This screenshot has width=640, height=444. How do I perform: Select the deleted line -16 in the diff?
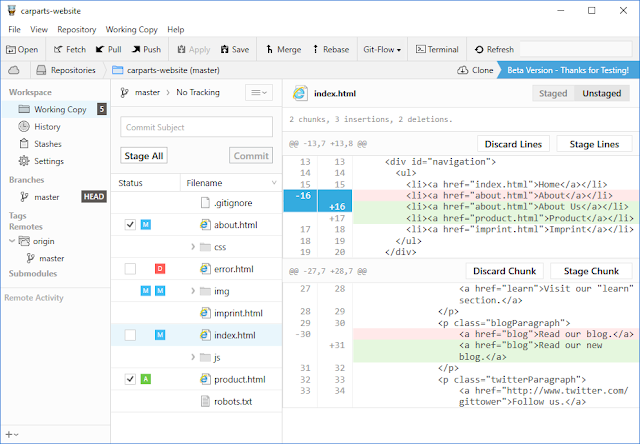coord(461,195)
